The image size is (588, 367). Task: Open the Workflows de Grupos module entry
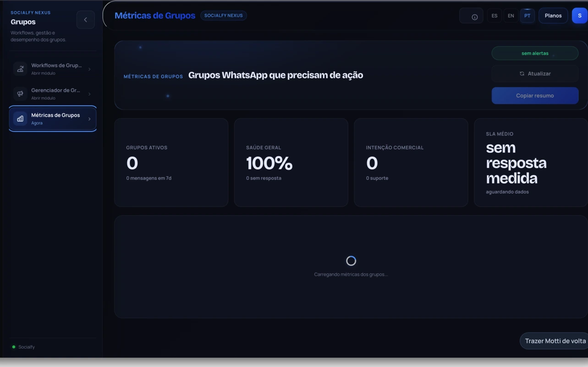(53, 69)
